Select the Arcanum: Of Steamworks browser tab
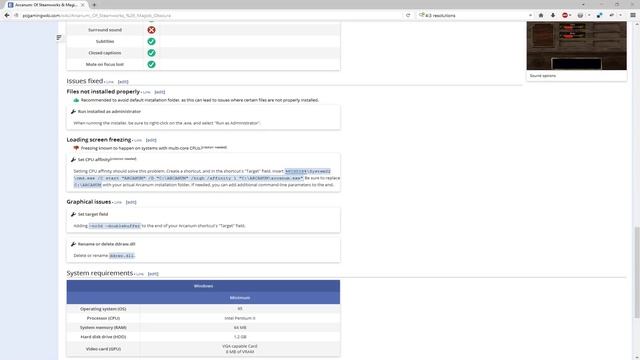 tap(47, 5)
